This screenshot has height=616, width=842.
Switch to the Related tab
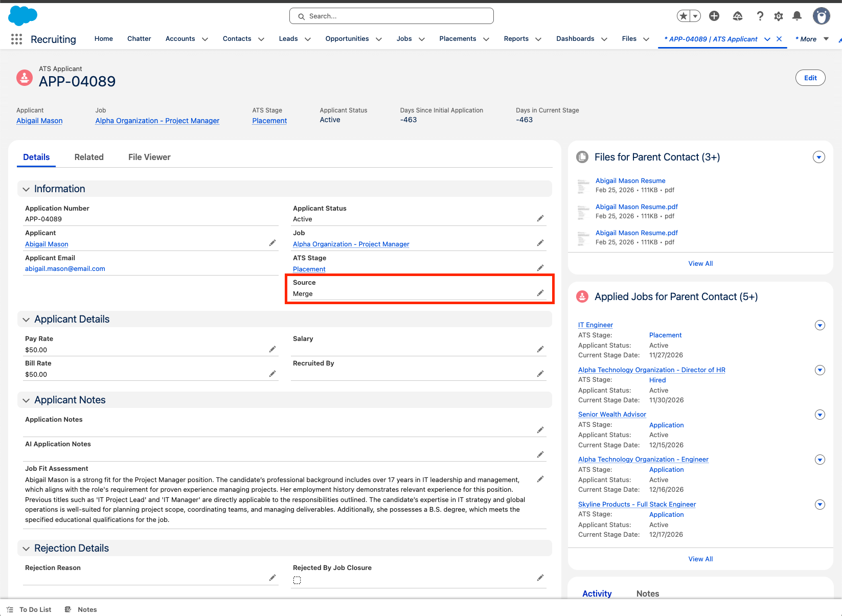point(89,157)
